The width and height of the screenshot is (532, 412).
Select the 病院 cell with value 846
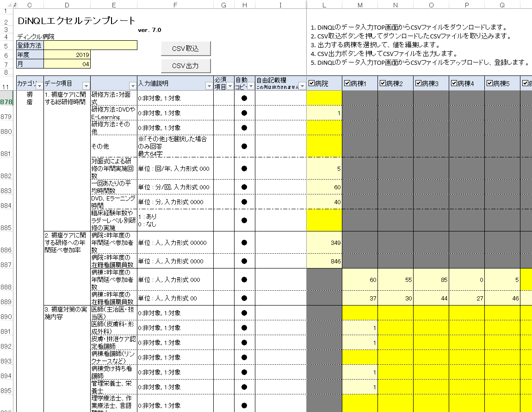[324, 261]
